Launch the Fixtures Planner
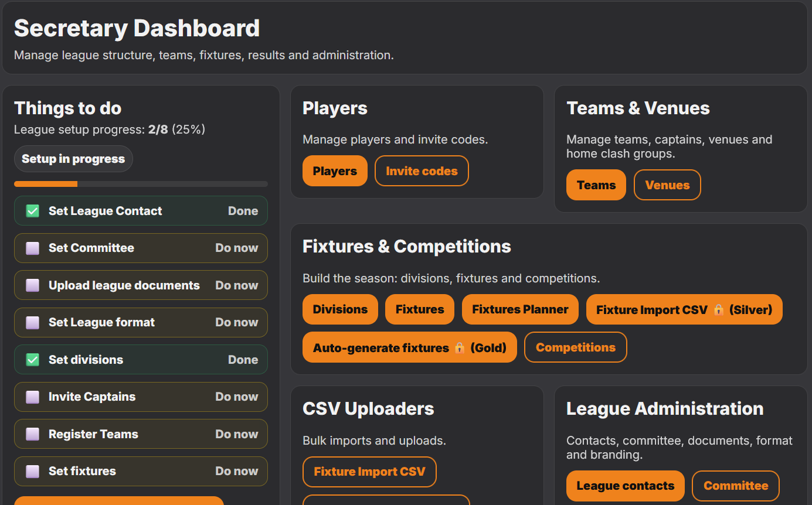812x505 pixels. pyautogui.click(x=520, y=309)
